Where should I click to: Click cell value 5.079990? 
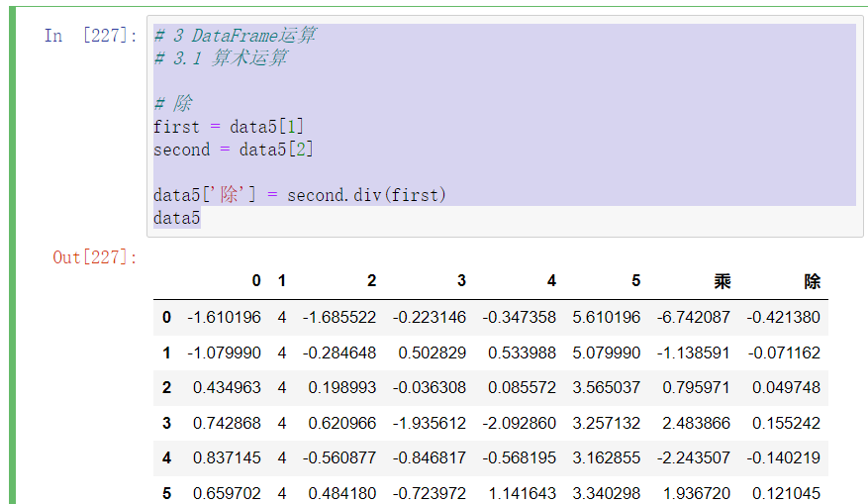[606, 353]
